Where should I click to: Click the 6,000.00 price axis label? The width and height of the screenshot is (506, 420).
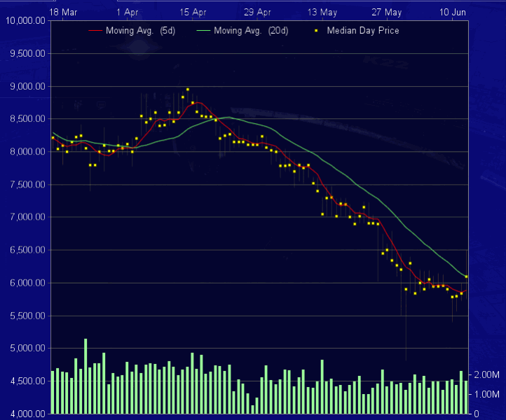coord(28,283)
